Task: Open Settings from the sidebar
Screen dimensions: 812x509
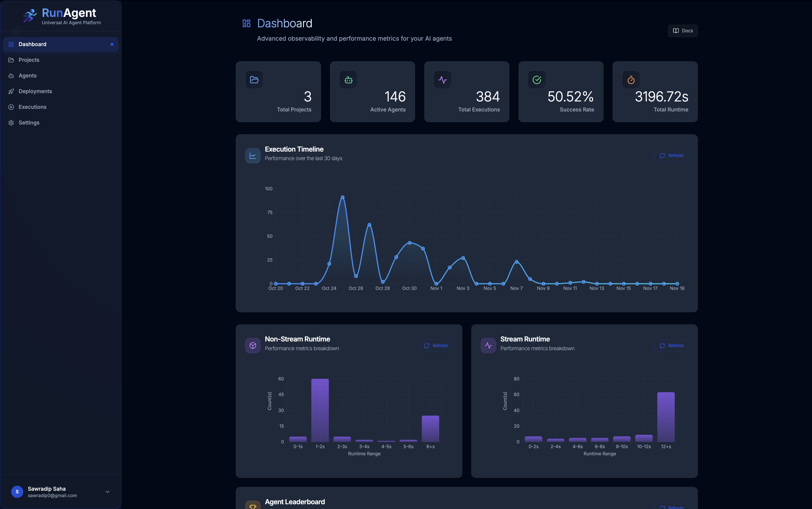Action: pos(61,123)
